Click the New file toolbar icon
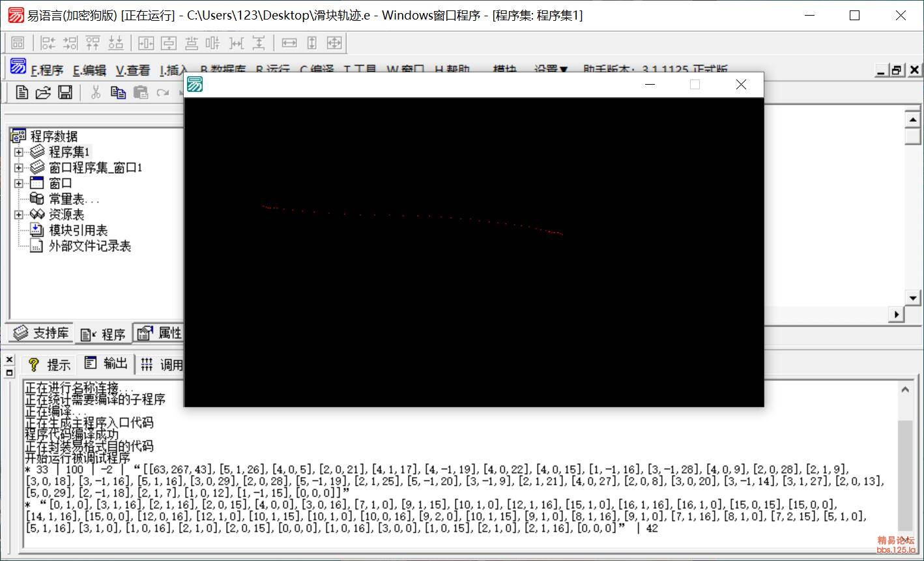The width and height of the screenshot is (924, 561). [x=22, y=93]
